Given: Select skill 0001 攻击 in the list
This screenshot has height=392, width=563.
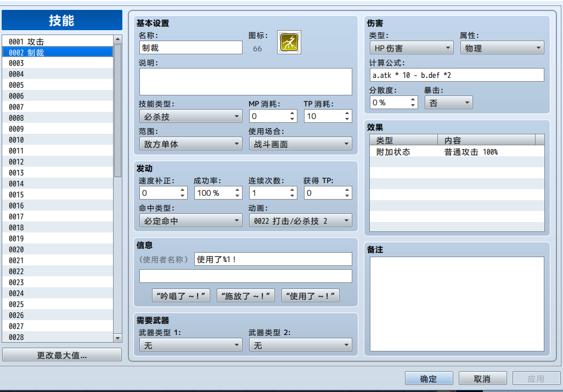Looking at the screenshot, I should click(x=58, y=41).
